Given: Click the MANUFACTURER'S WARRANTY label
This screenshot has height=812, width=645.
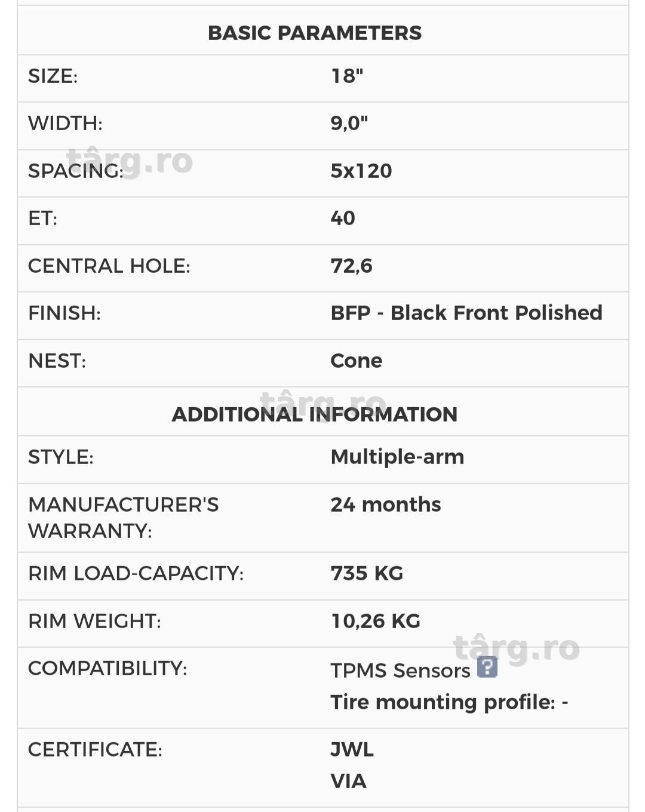Looking at the screenshot, I should point(124,518).
